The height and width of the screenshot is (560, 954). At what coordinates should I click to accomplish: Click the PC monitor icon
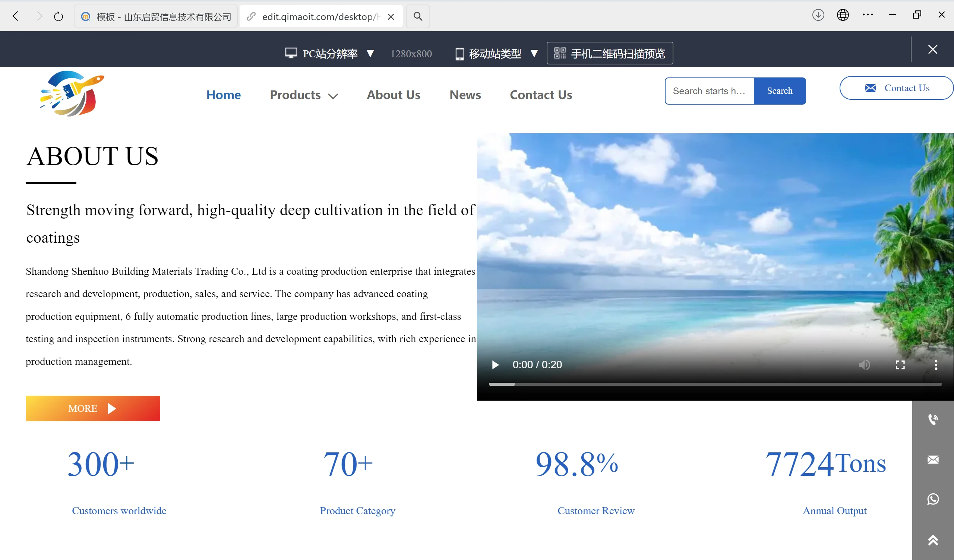pyautogui.click(x=291, y=53)
